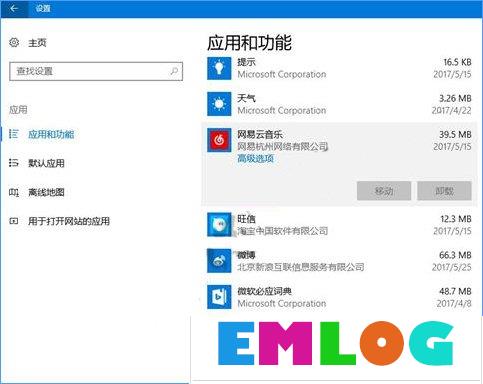The width and height of the screenshot is (483, 384).
Task: Select the 旺信 app icon
Action: [219, 225]
